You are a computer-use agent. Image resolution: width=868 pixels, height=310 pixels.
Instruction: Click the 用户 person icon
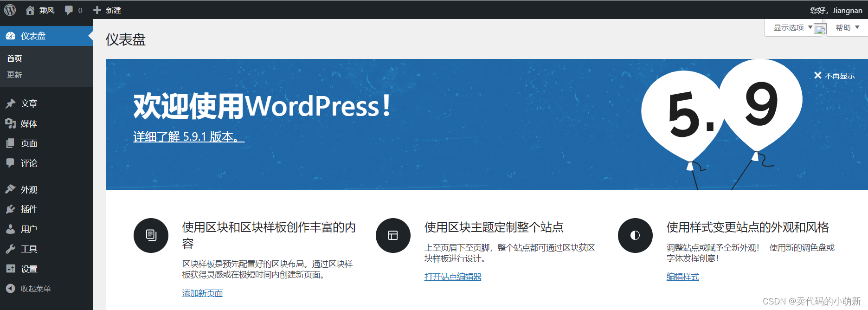(x=11, y=229)
